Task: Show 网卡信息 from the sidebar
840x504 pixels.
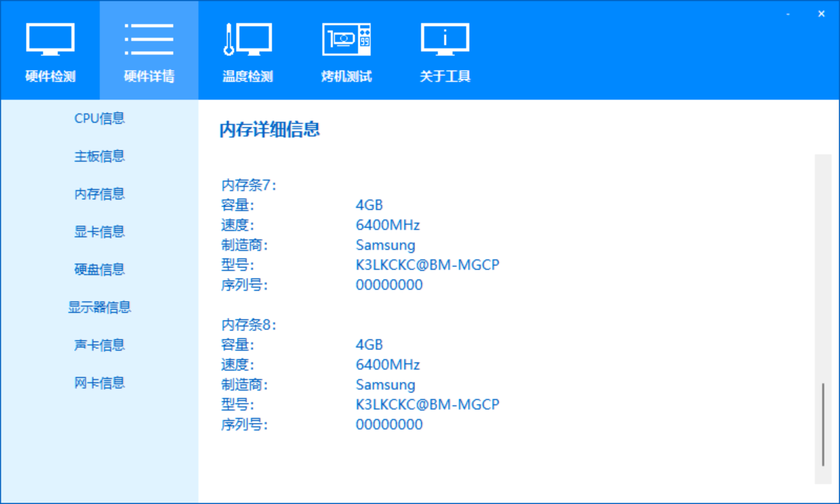Action: (x=99, y=383)
